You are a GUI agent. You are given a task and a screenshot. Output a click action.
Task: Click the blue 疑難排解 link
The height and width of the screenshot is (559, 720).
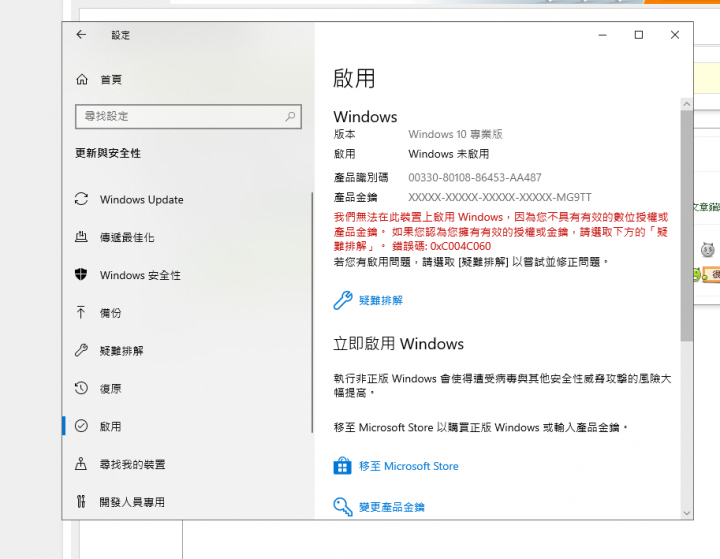pyautogui.click(x=381, y=300)
